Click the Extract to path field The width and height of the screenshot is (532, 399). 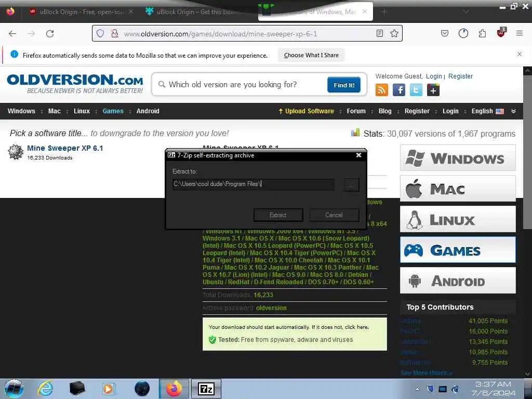point(254,184)
